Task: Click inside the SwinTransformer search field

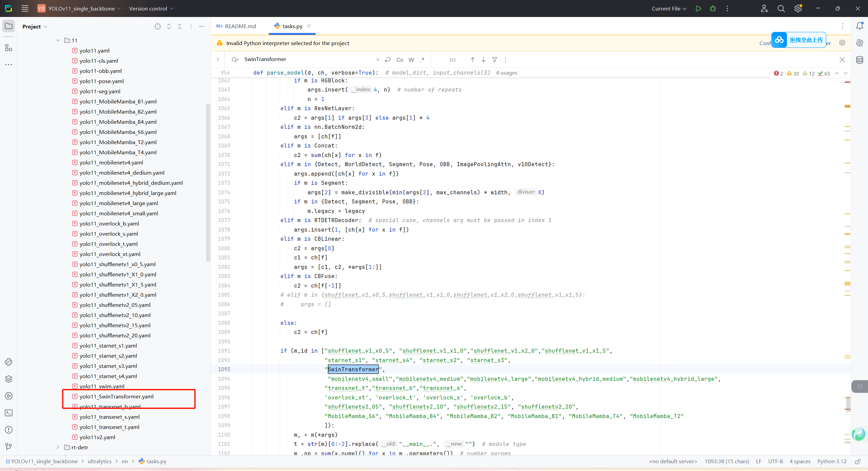Action: point(305,59)
